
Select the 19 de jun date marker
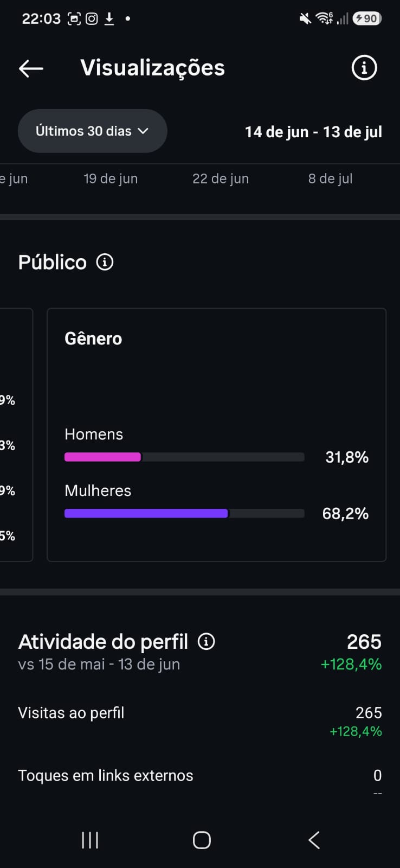tap(111, 178)
